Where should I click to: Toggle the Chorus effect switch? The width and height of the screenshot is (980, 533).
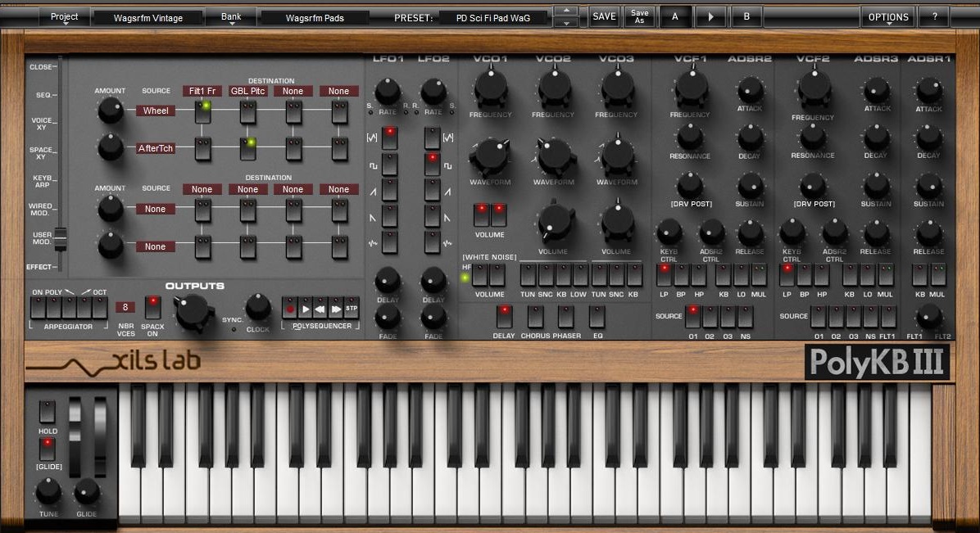(535, 317)
